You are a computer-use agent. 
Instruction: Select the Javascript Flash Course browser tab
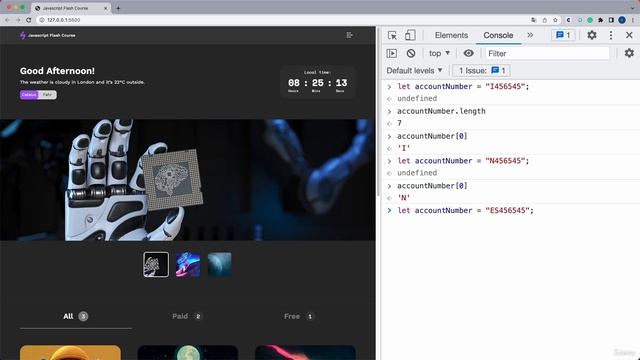tap(70, 8)
